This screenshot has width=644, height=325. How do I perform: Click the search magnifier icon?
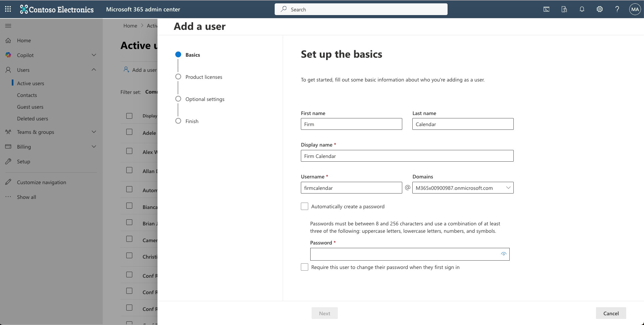click(x=284, y=9)
